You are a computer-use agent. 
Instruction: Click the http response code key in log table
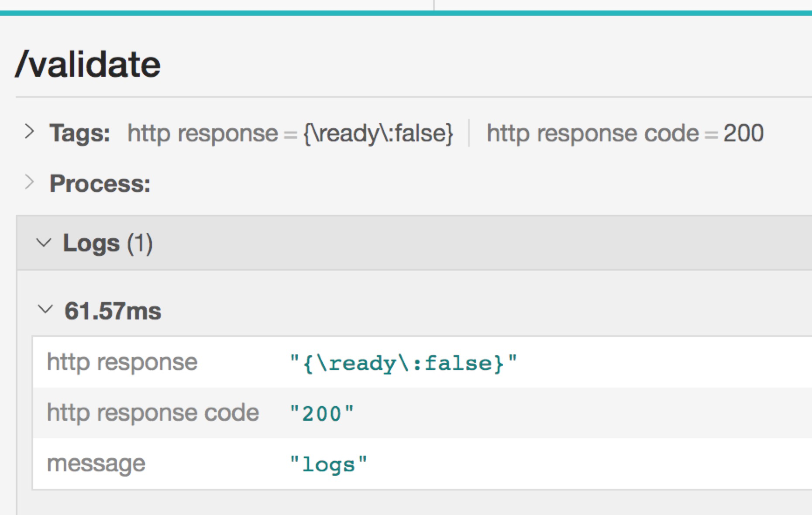click(153, 412)
